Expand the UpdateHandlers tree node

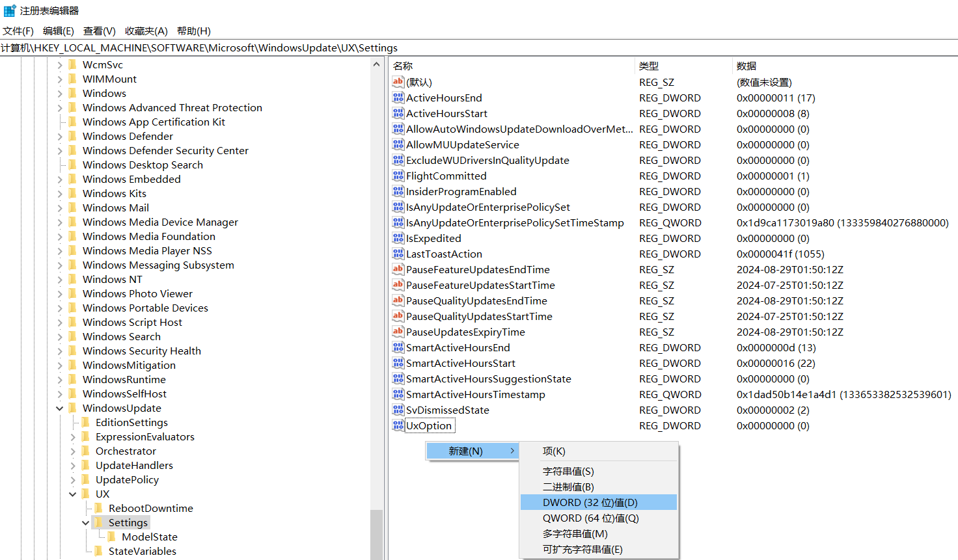point(73,466)
